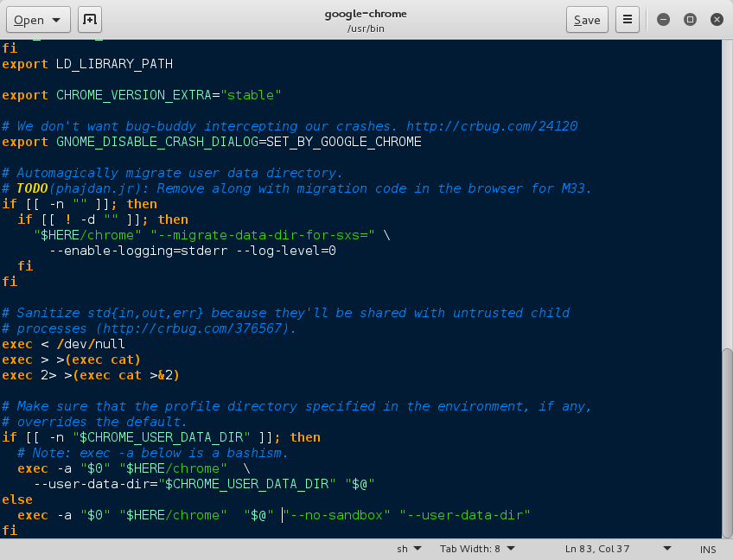Close the gedit window
733x560 pixels.
coord(717,20)
